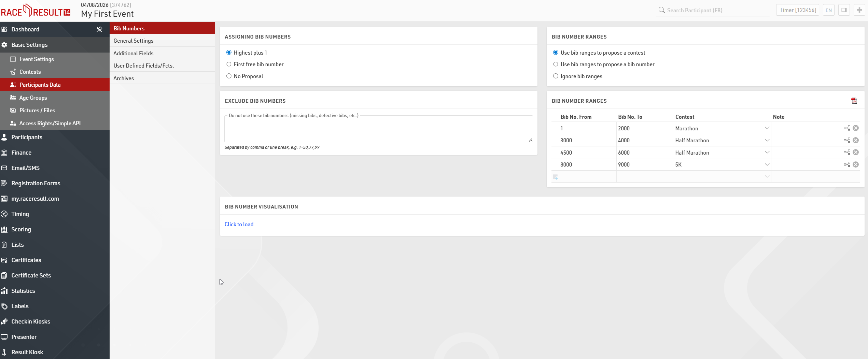Toggle the side panel icon next to EN

pyautogui.click(x=844, y=10)
